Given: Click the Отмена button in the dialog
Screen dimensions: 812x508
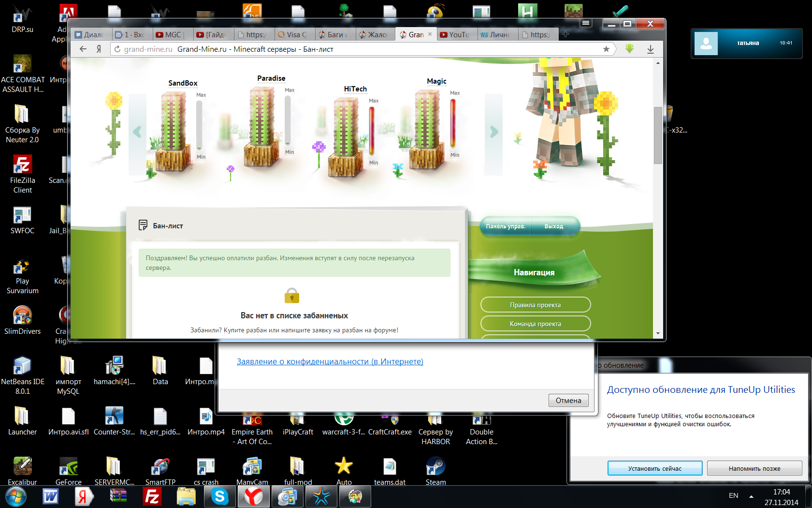Looking at the screenshot, I should (x=568, y=400).
